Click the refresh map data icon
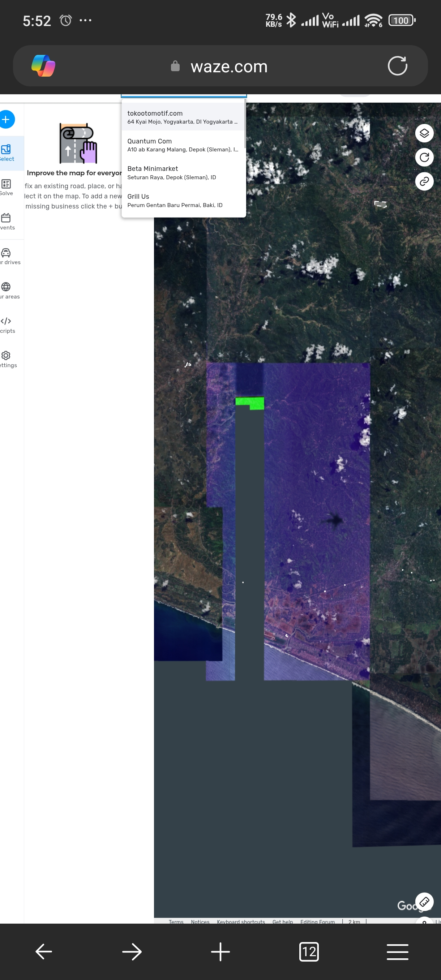Screen dimensions: 441x980 424,158
